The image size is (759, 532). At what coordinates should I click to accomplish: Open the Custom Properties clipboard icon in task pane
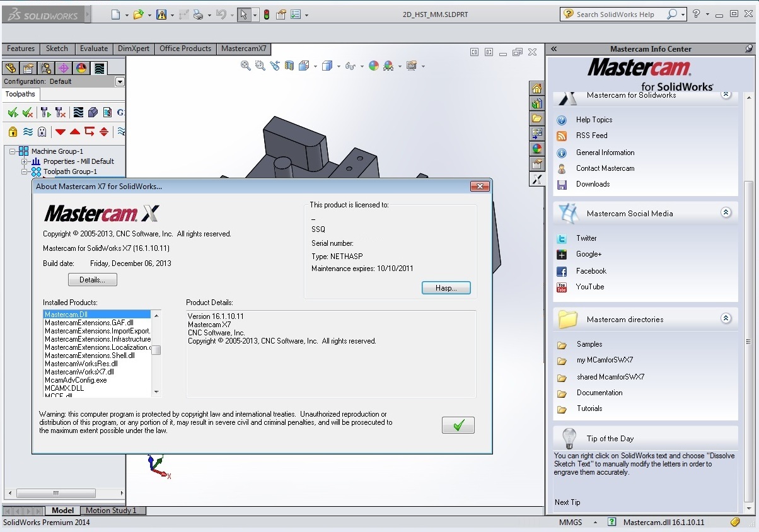[x=536, y=164]
